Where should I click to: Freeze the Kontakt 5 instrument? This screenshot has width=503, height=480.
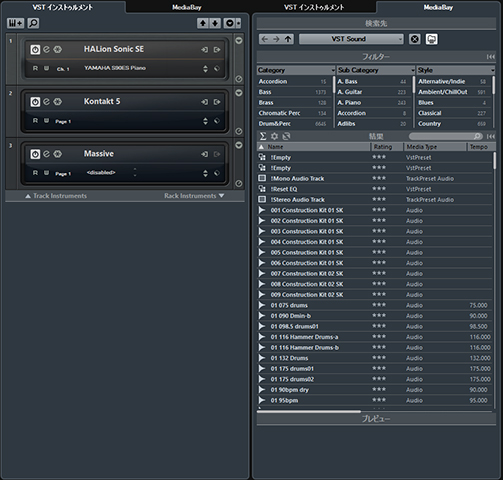pyautogui.click(x=58, y=102)
